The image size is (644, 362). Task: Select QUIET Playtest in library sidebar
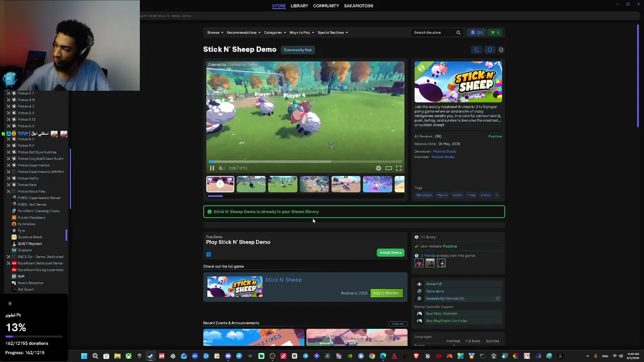click(x=30, y=244)
